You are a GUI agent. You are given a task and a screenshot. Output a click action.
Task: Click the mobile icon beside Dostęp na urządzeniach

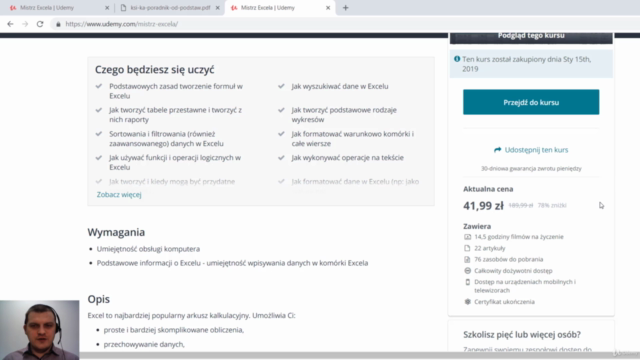[x=468, y=282]
